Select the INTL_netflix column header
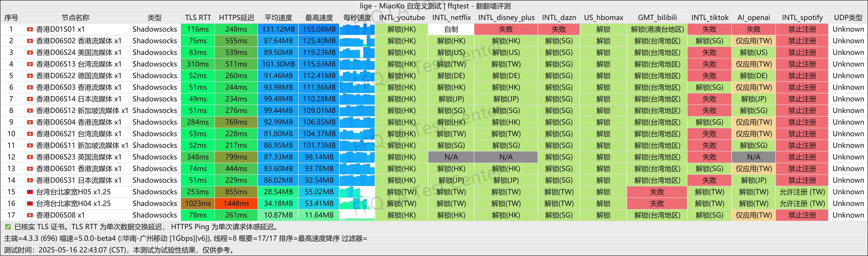This screenshot has width=868, height=256. coord(451,18)
